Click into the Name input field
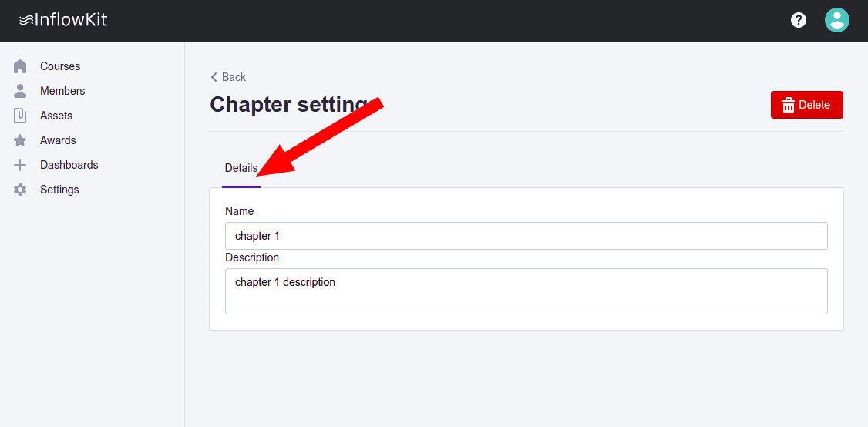This screenshot has height=427, width=868. click(x=526, y=236)
